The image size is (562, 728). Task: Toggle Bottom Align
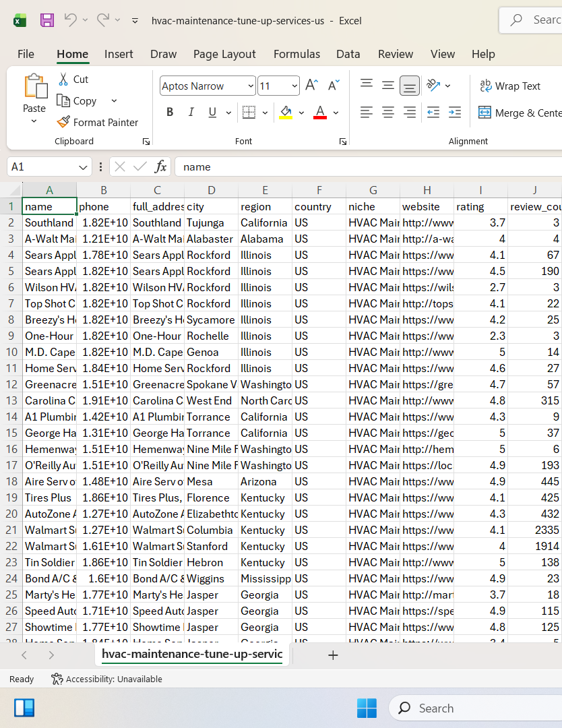pyautogui.click(x=409, y=86)
